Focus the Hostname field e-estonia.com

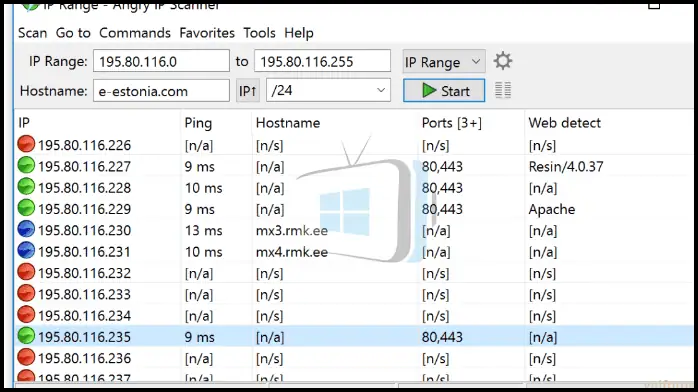coord(161,91)
